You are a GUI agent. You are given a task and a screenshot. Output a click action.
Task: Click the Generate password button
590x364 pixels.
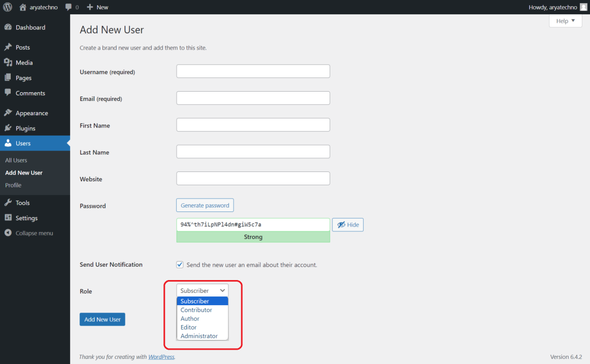(205, 205)
